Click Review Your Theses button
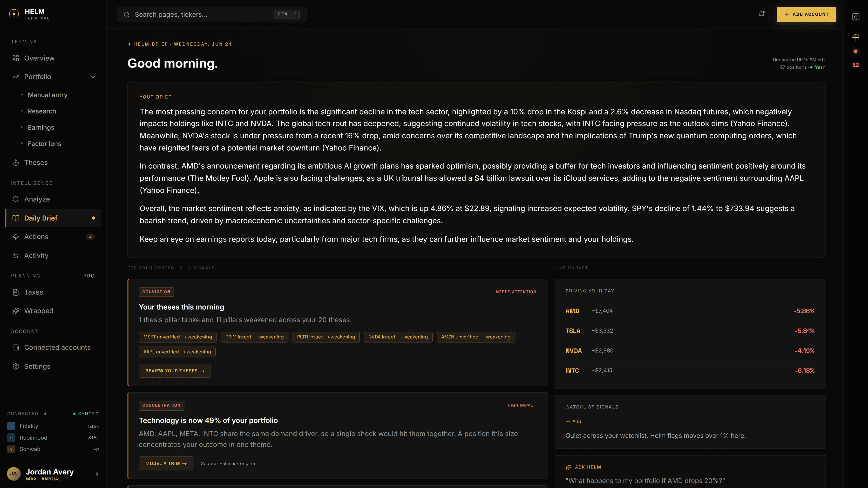Screen dimensions: 868x488 tap(175, 370)
